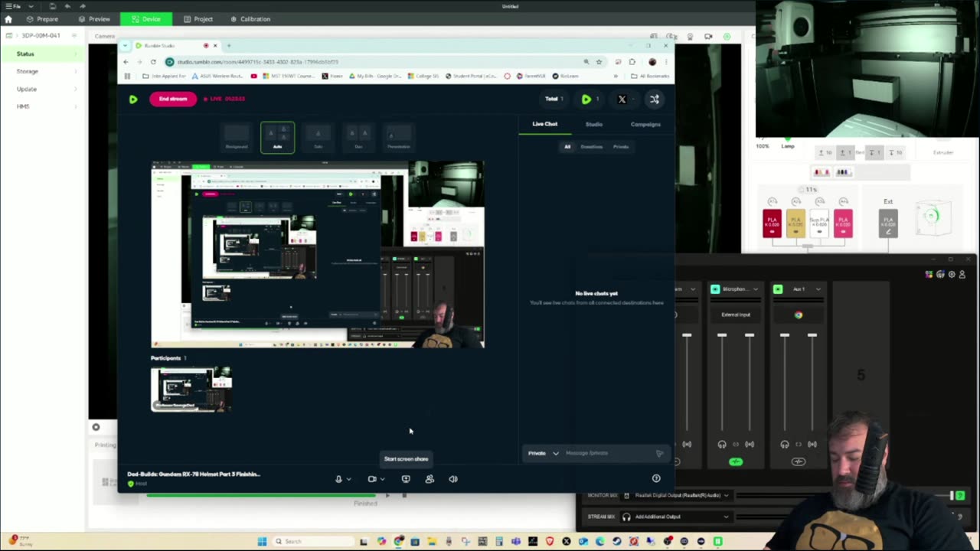Click the Rumble destination icon next to Total

tap(586, 99)
